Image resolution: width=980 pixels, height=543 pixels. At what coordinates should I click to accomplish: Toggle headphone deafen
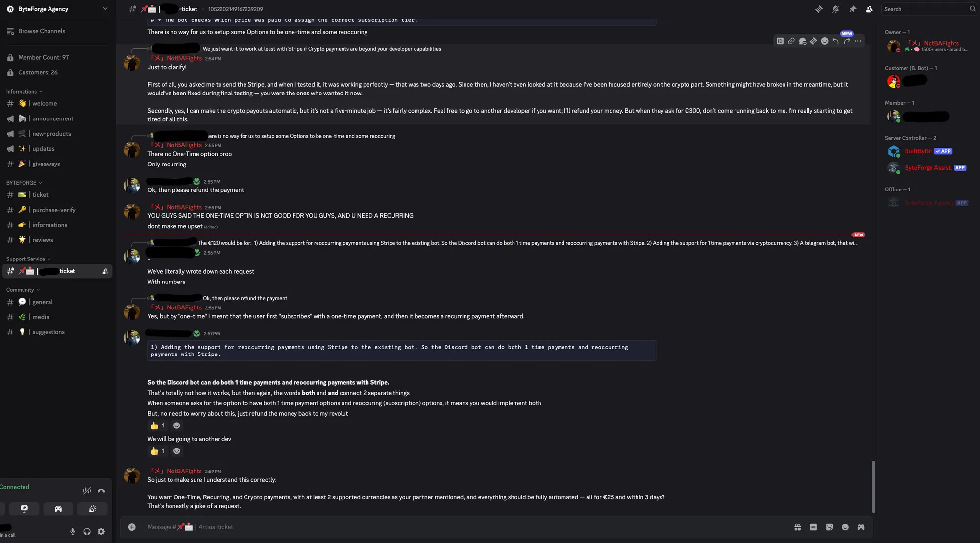click(87, 532)
